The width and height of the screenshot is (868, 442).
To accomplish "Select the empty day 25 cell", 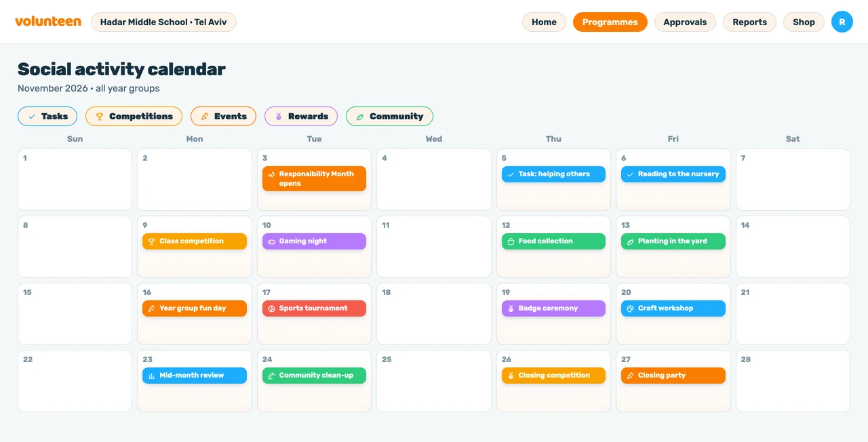I will 434,381.
